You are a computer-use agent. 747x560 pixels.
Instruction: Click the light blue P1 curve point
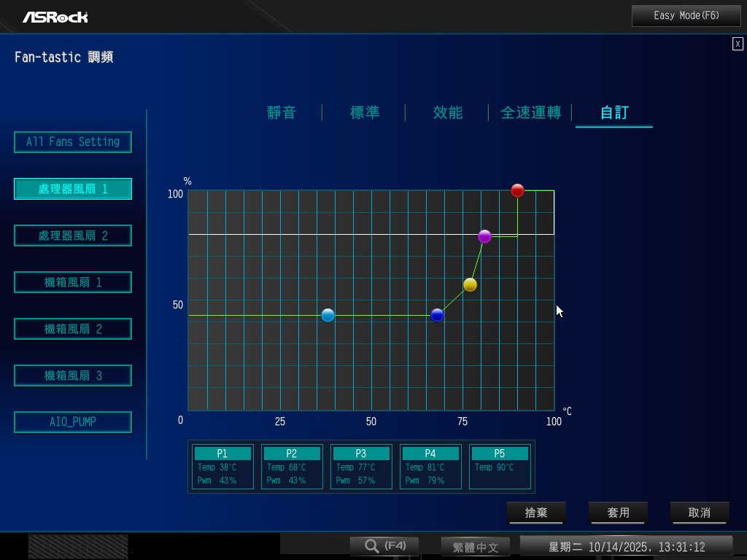[x=328, y=315]
